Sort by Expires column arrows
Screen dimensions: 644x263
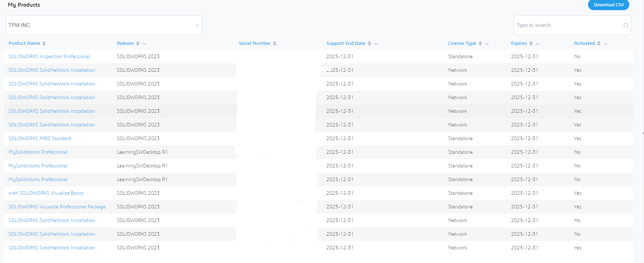pyautogui.click(x=531, y=43)
